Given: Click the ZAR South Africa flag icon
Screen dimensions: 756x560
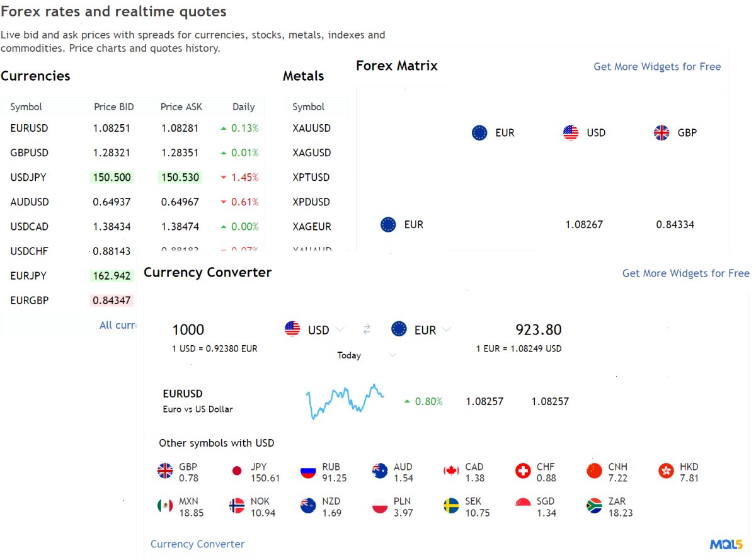Looking at the screenshot, I should coord(594,505).
